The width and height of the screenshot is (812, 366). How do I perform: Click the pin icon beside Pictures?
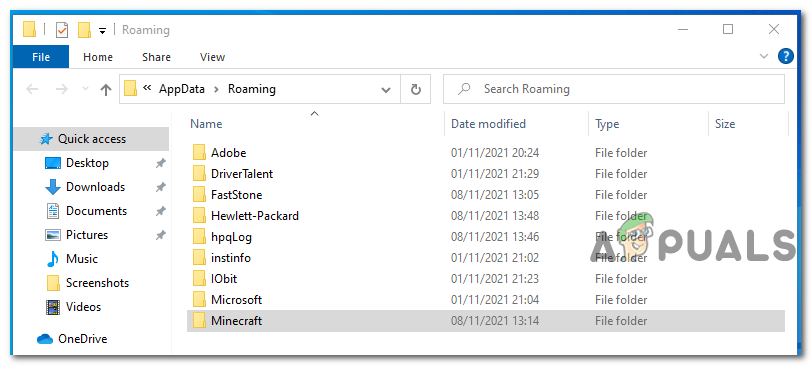click(x=161, y=236)
